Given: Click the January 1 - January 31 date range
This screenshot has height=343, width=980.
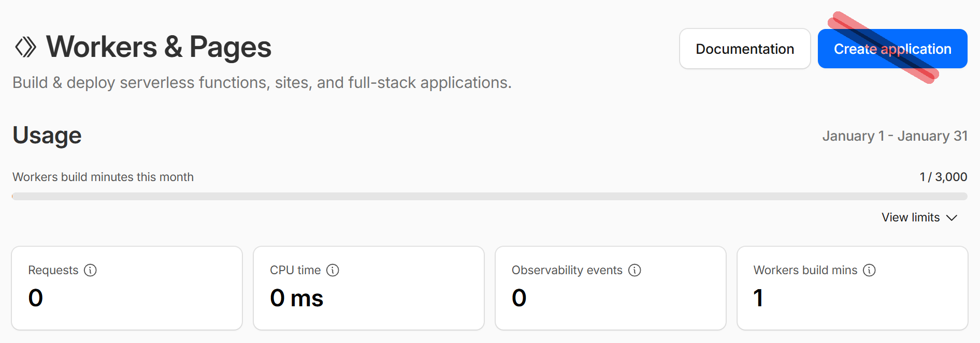Looking at the screenshot, I should (x=895, y=136).
